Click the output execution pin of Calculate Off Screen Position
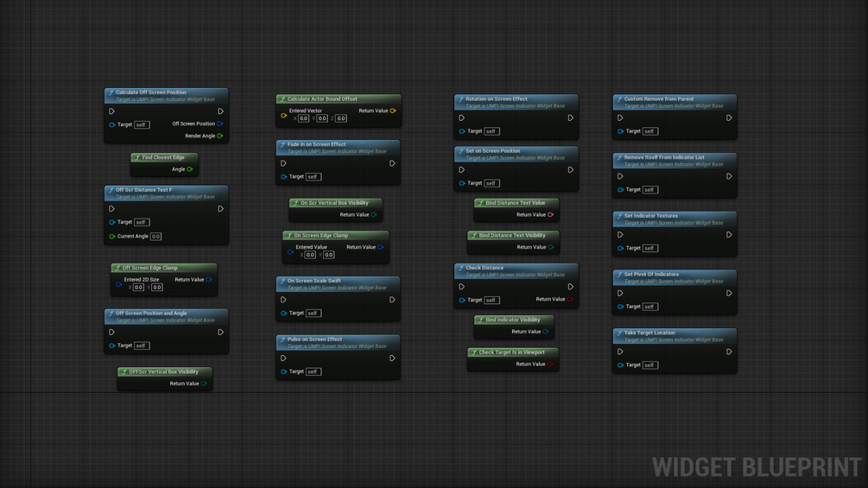This screenshot has height=488, width=868. pos(220,111)
